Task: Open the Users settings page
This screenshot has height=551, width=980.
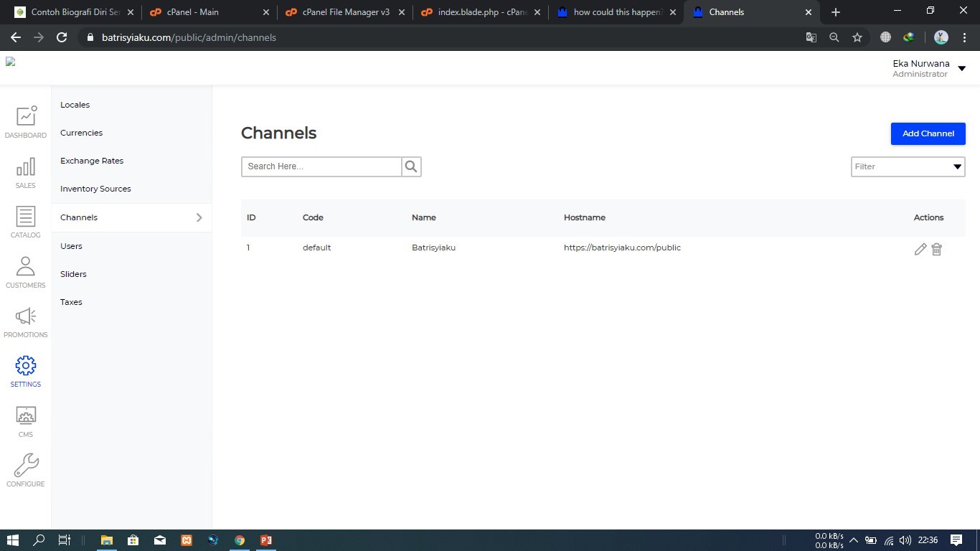Action: 71,246
